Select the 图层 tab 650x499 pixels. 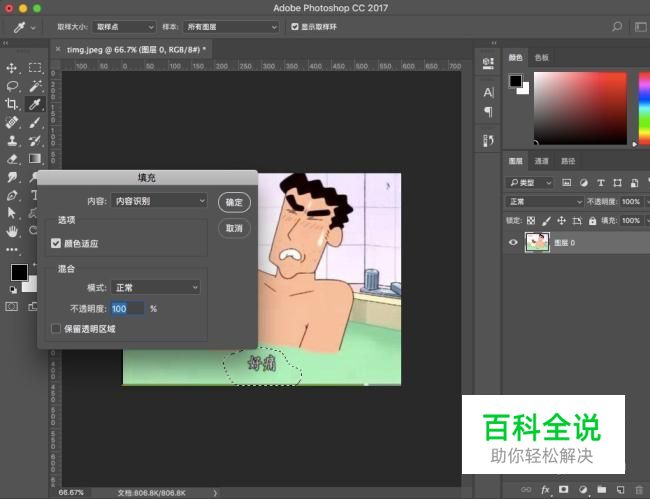515,161
